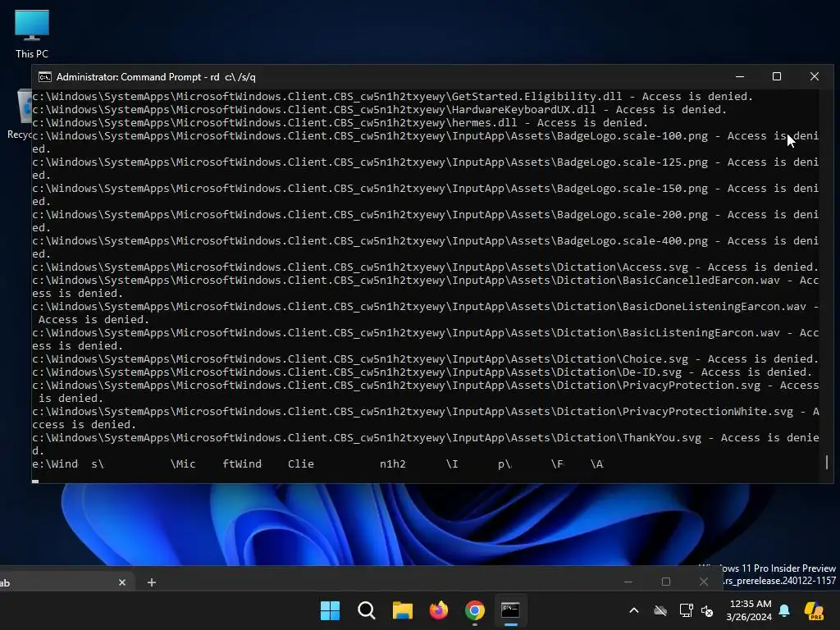840x630 pixels.
Task: Click the muted volume tray icon
Action: click(707, 610)
